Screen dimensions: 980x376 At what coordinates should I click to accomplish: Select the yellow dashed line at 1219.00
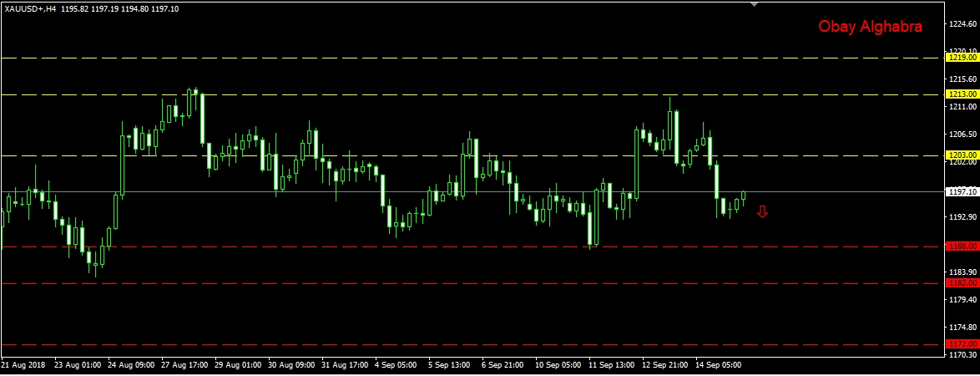point(472,58)
